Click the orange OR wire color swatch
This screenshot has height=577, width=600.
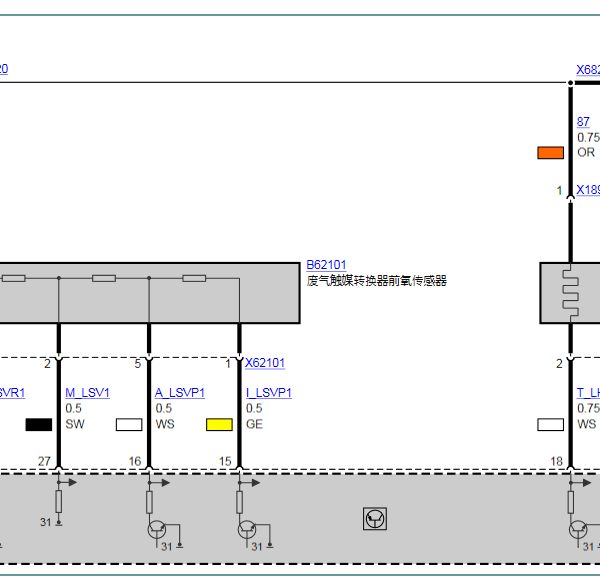click(550, 153)
